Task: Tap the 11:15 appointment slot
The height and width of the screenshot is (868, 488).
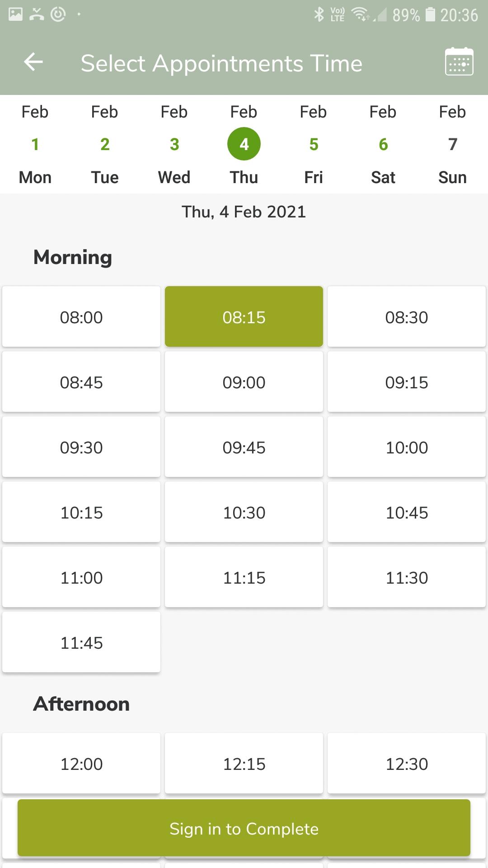Action: (x=244, y=577)
